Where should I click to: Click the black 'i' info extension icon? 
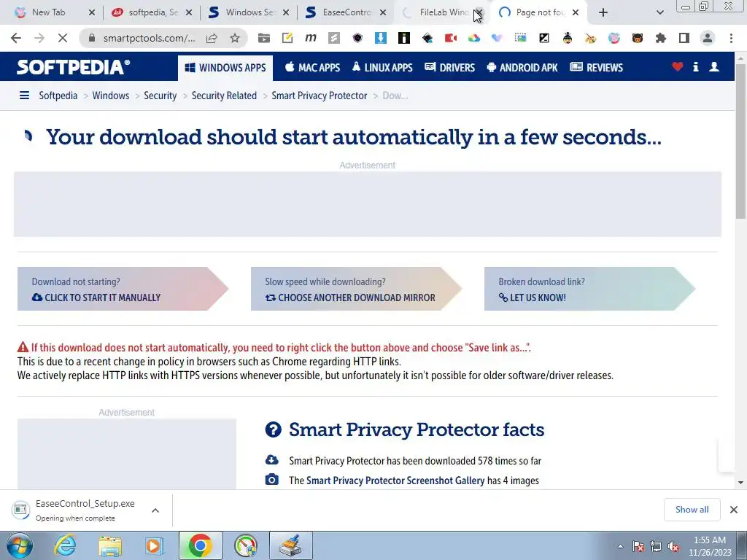(x=404, y=38)
